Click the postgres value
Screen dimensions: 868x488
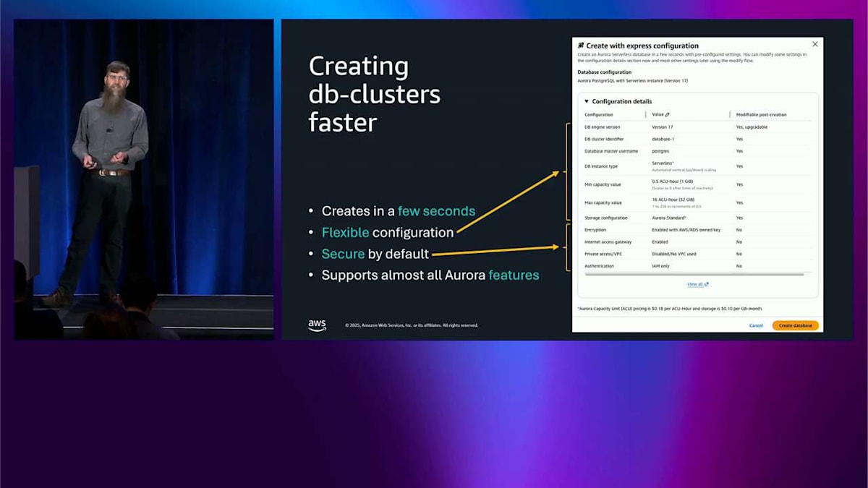click(x=660, y=151)
